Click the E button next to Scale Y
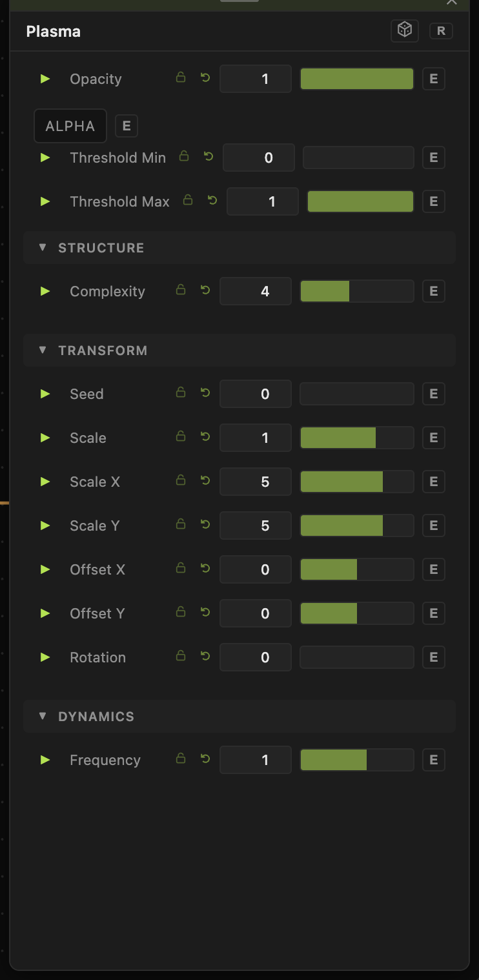 [x=434, y=526]
